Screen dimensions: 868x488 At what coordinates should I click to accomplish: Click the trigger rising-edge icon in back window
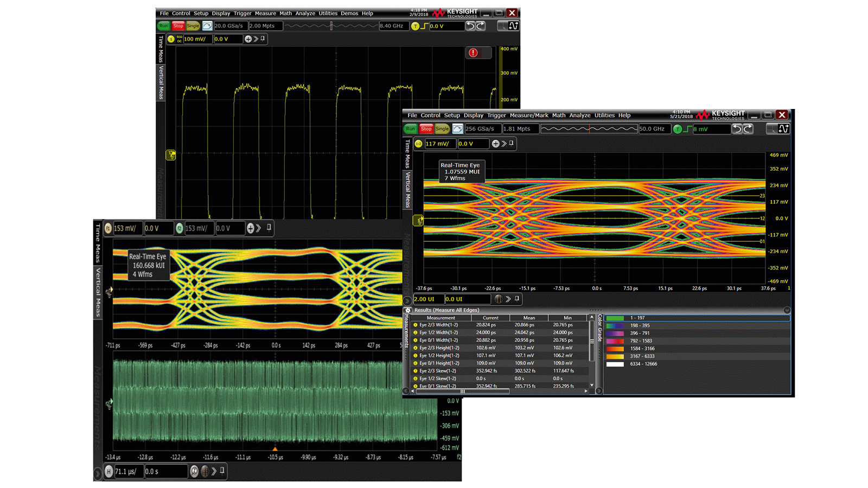click(x=424, y=26)
